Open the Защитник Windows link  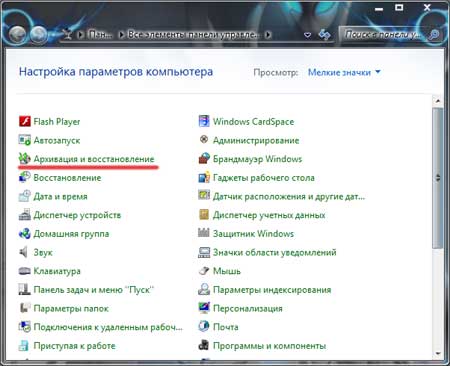[x=253, y=234]
